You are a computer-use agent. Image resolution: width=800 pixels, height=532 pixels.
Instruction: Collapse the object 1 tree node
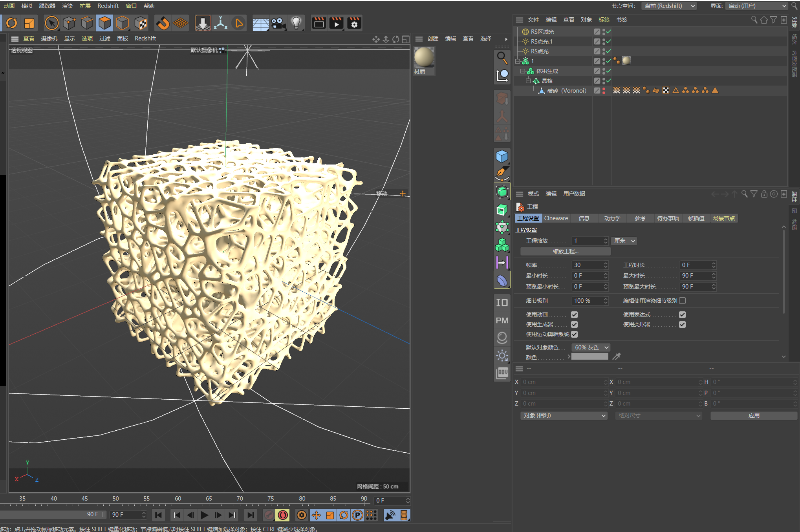point(518,61)
